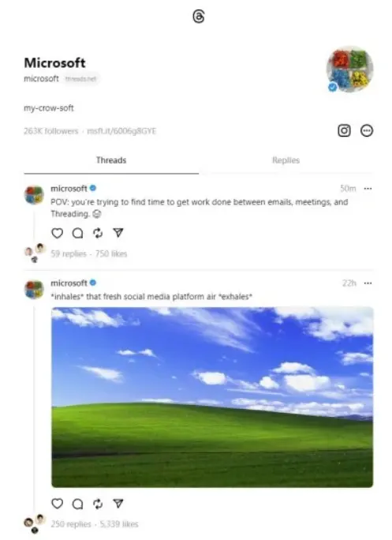392x540 pixels.
Task: View 59 replies on first post
Action: coord(69,253)
